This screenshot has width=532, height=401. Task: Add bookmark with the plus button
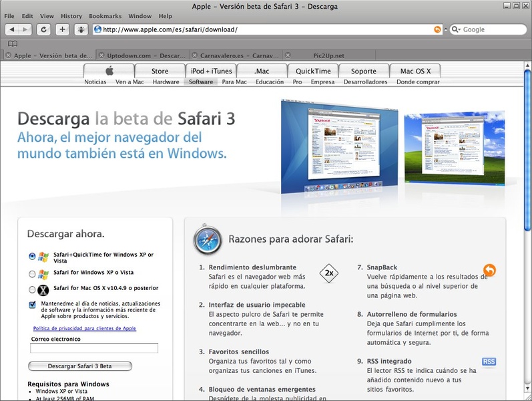(62, 29)
